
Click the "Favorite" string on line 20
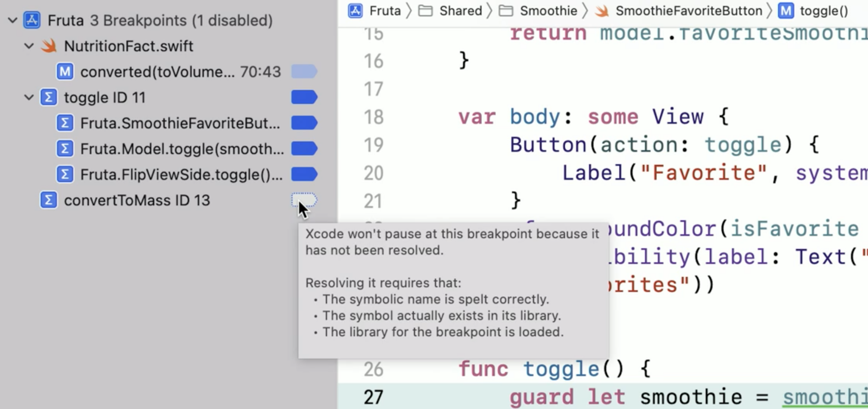(704, 173)
